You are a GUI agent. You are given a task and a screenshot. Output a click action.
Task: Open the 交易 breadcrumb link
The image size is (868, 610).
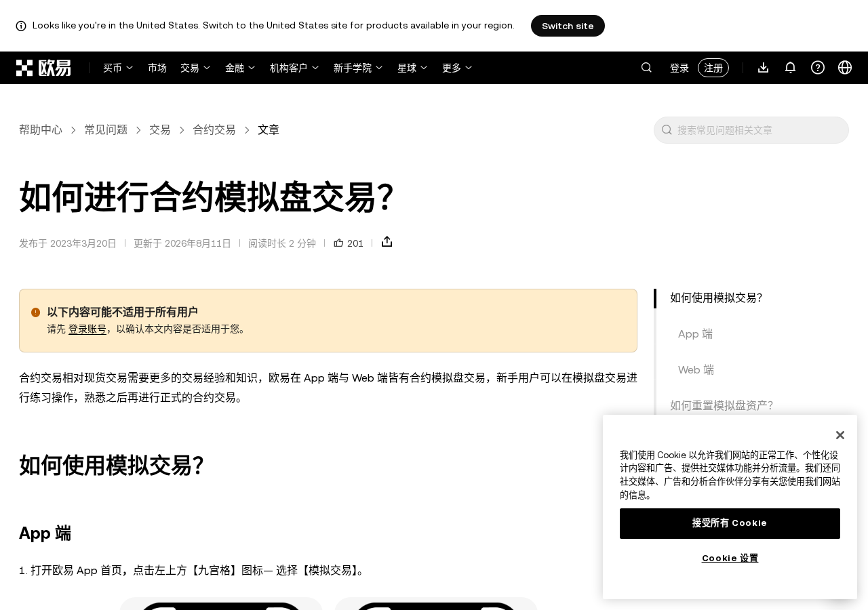pos(160,129)
